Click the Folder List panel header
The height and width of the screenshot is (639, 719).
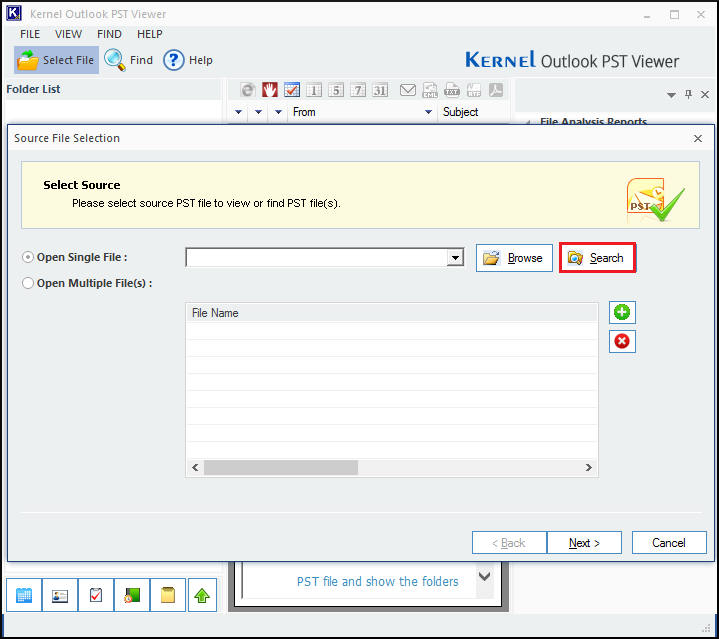click(x=112, y=89)
